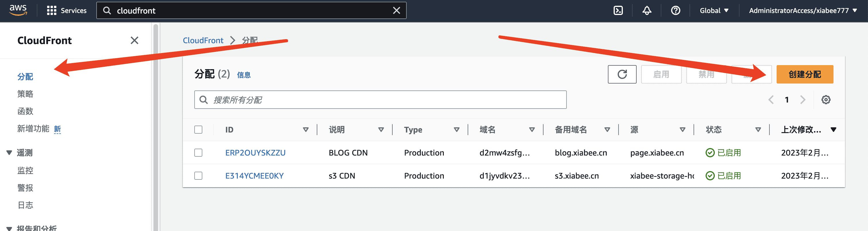Screen dimensions: 868x231
Task: Sort by the 状态 column arrow
Action: click(758, 130)
